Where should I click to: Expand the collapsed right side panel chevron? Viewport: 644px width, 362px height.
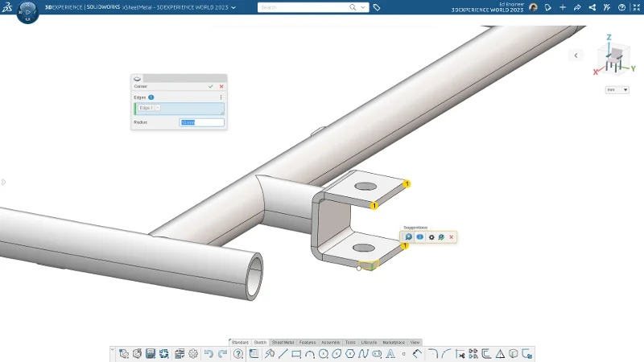(x=576, y=56)
